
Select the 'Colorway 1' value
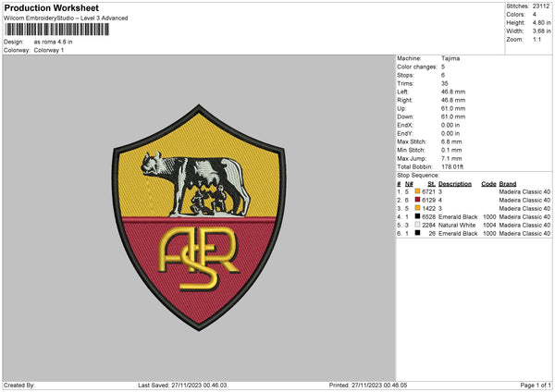[x=49, y=50]
